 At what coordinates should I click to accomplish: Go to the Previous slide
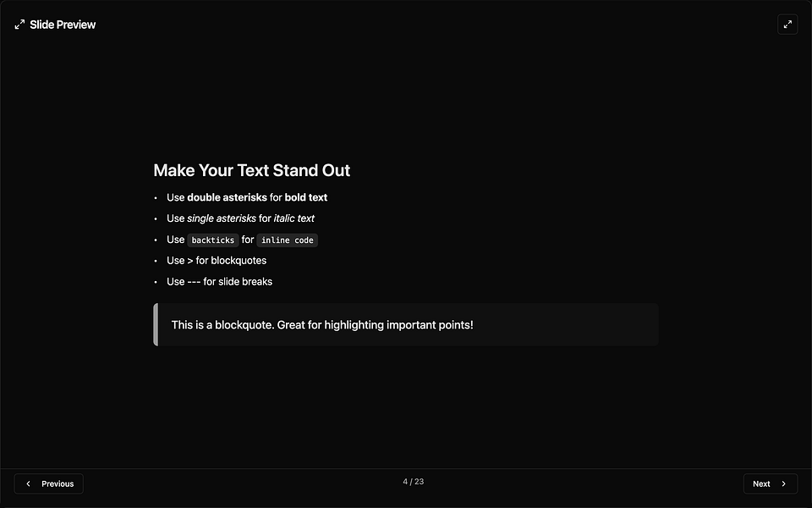tap(49, 483)
